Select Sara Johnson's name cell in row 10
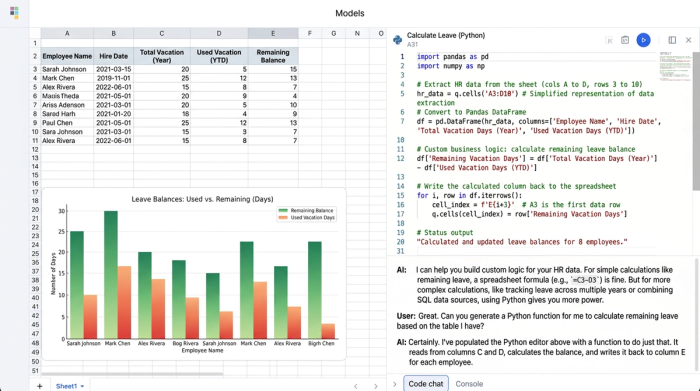 pyautogui.click(x=67, y=132)
